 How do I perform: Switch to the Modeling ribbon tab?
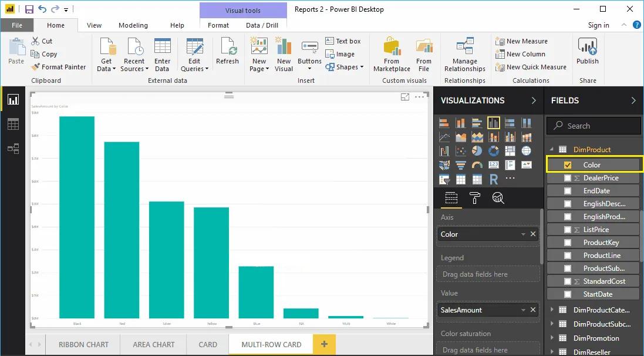133,25
